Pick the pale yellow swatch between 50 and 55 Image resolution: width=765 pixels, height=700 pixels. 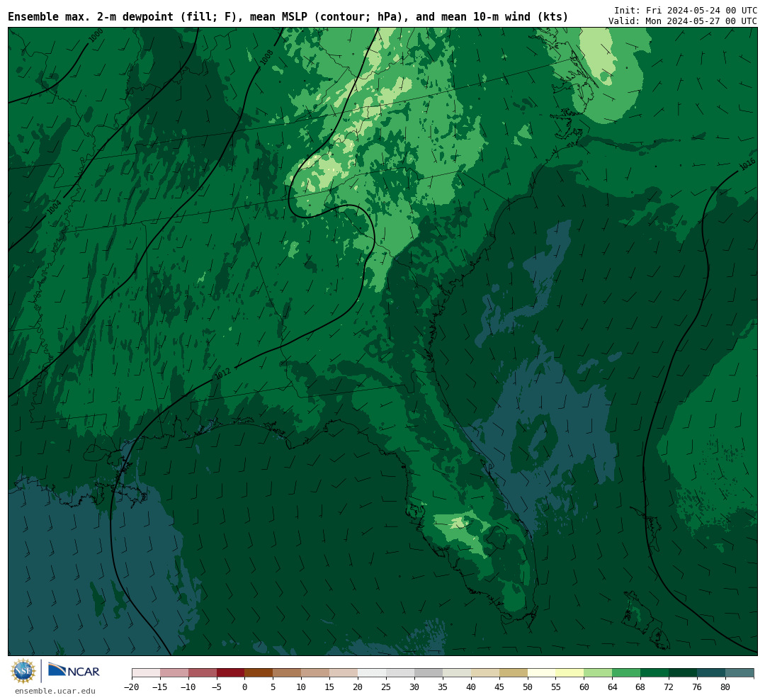pos(542,673)
